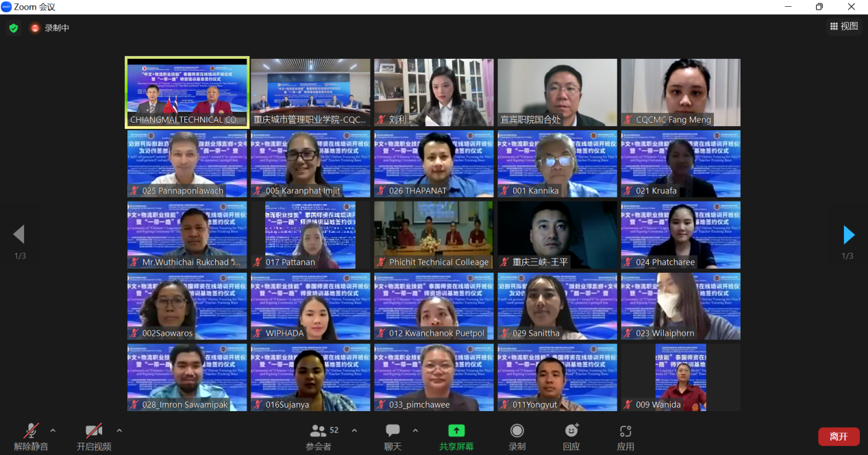Image resolution: width=868 pixels, height=455 pixels.
Task: Expand the chat options chevron
Action: pyautogui.click(x=415, y=430)
